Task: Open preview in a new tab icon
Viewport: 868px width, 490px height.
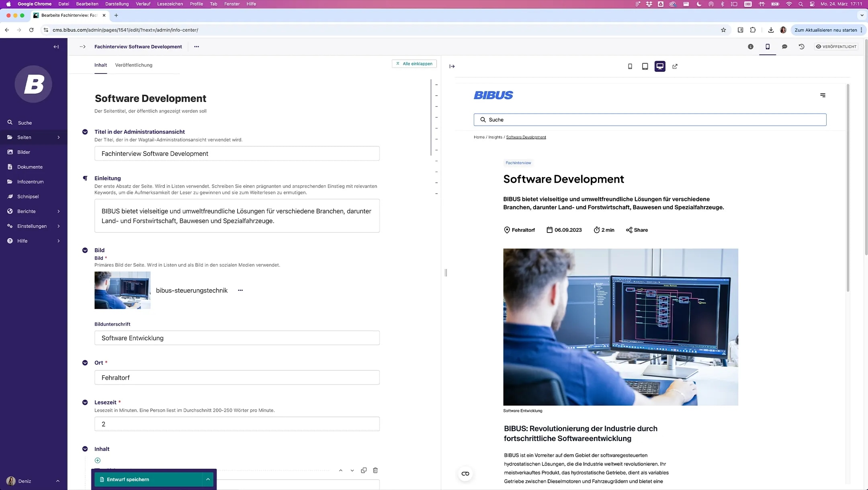Action: (675, 66)
